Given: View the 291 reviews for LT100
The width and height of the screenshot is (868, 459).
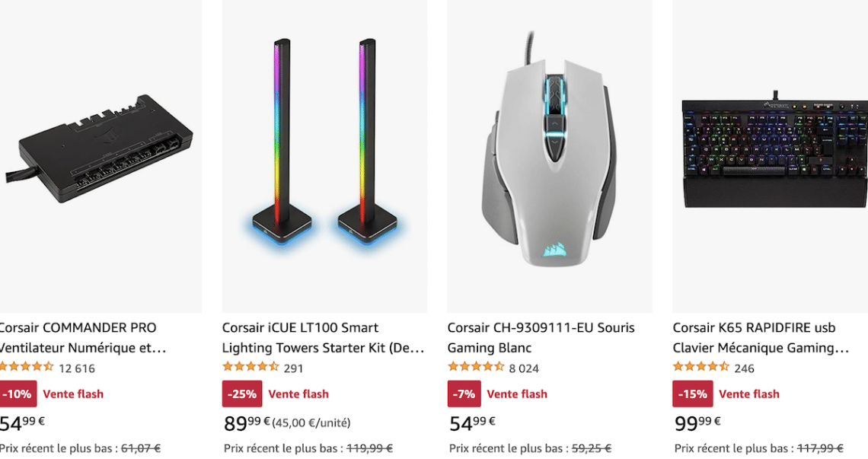Looking at the screenshot, I should pos(293,368).
